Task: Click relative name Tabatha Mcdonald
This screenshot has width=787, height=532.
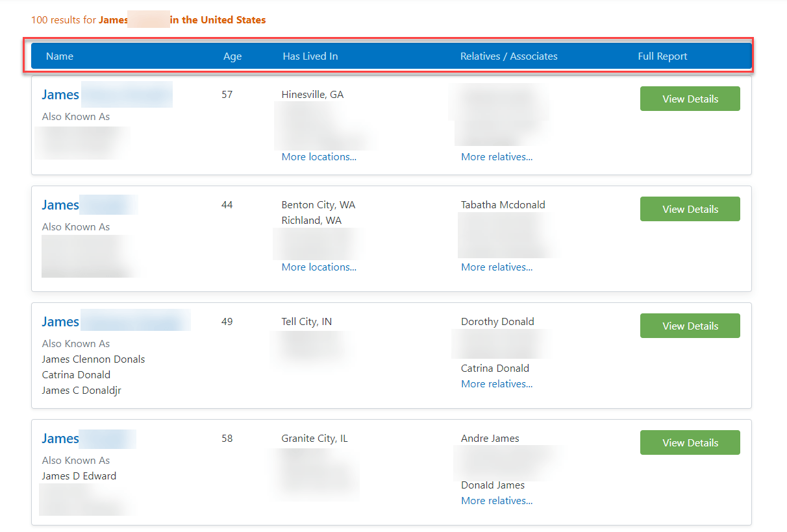Action: [503, 205]
